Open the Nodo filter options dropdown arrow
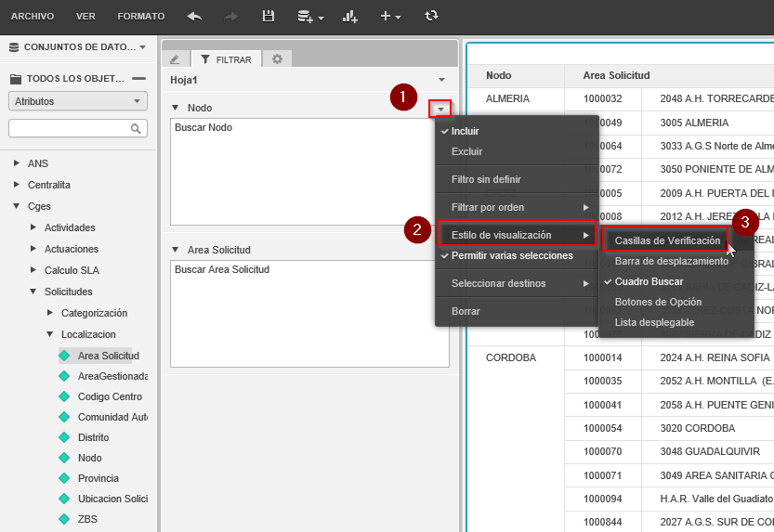 [440, 109]
